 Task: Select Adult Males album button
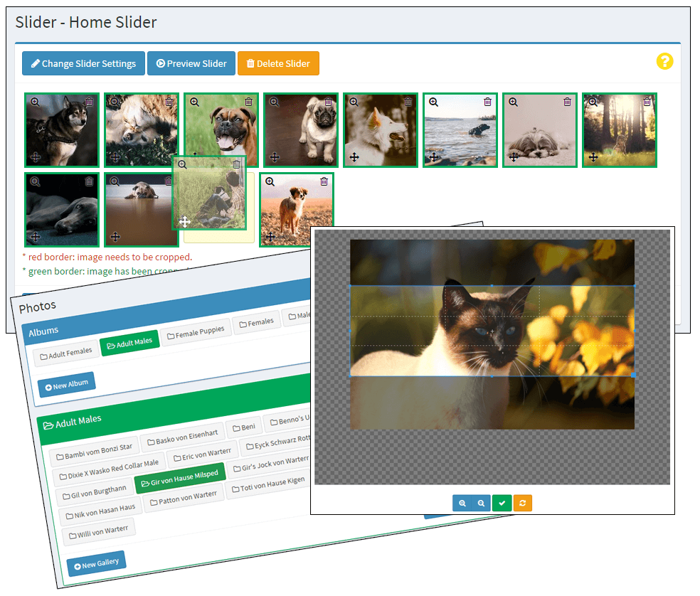pos(129,344)
